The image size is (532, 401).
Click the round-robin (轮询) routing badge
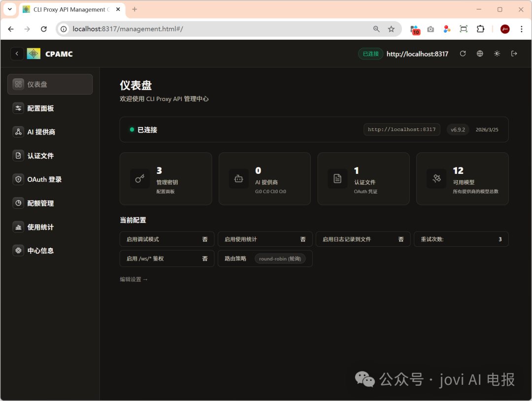280,259
